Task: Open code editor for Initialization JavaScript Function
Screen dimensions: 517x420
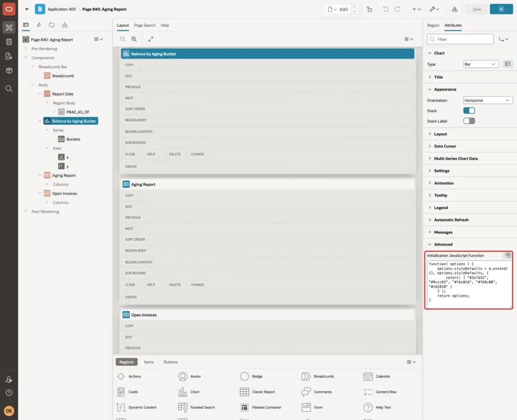Action: coord(508,255)
